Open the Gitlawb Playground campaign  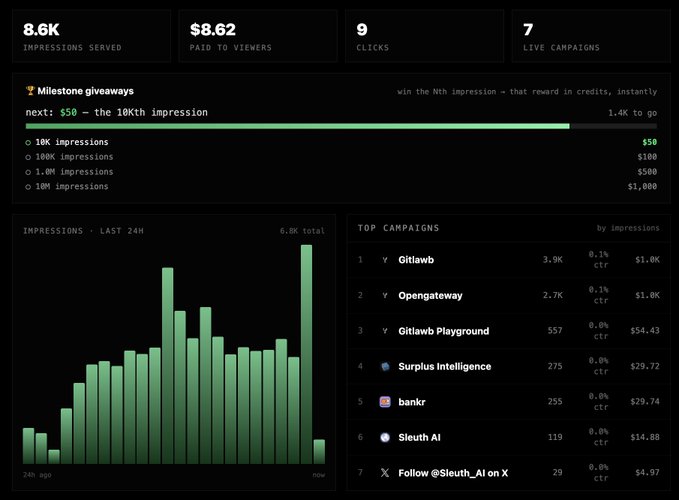[x=509, y=331]
